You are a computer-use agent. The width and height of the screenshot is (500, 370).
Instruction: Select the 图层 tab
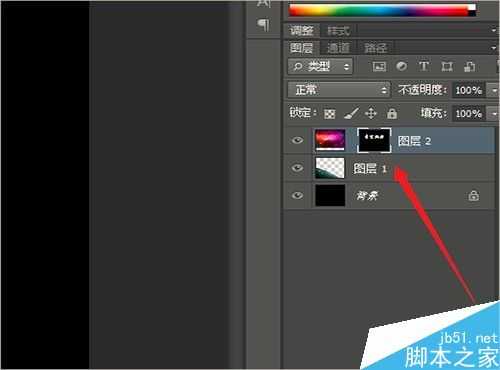(x=301, y=48)
